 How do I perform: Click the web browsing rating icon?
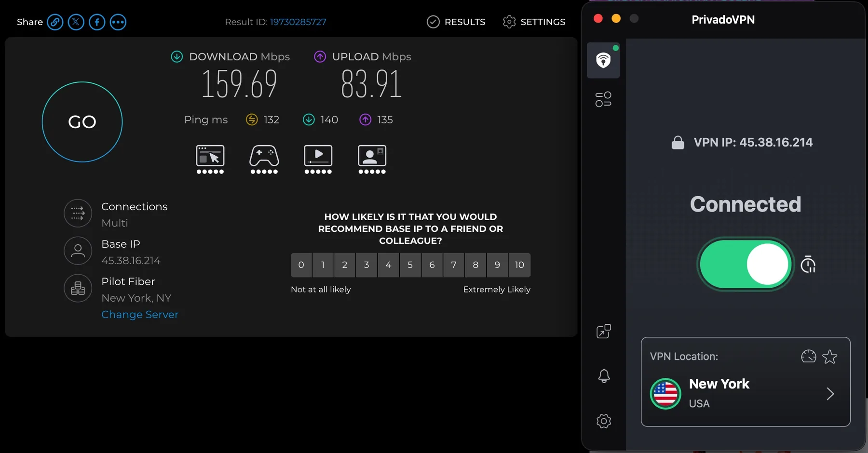click(210, 160)
